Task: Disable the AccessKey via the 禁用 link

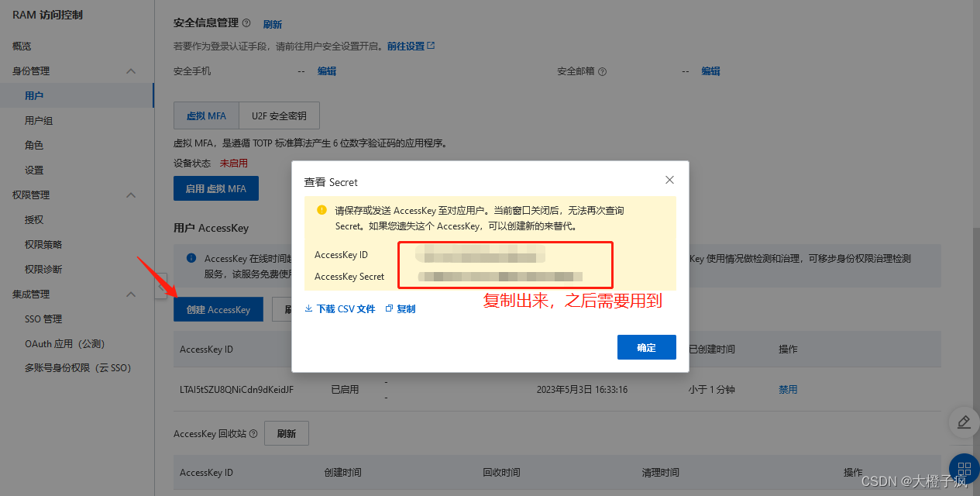Action: tap(788, 389)
